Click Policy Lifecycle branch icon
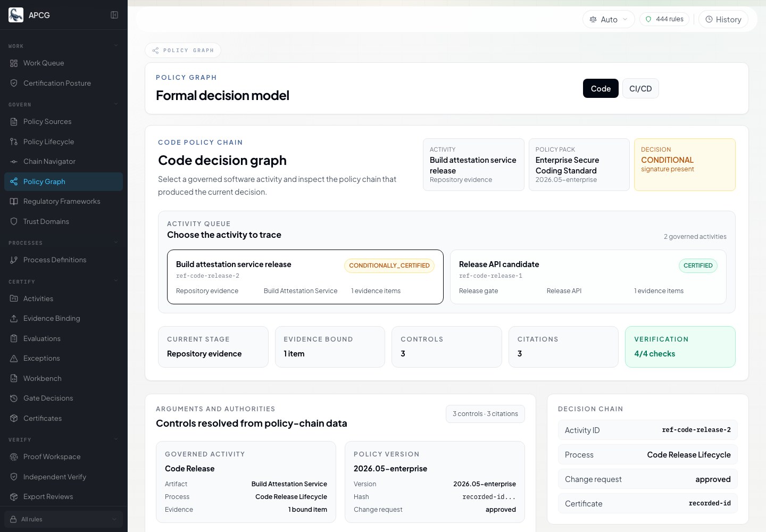 [x=14, y=142]
